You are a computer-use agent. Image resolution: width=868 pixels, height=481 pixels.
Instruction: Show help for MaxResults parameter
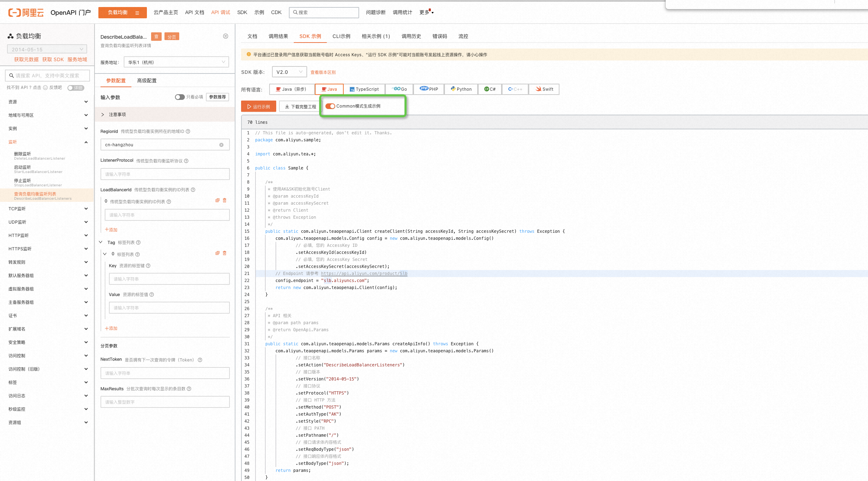pyautogui.click(x=189, y=389)
